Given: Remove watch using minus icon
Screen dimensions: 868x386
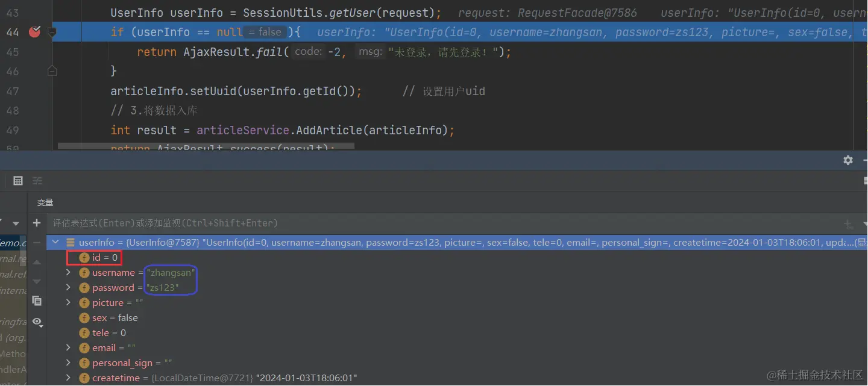Looking at the screenshot, I should (37, 242).
